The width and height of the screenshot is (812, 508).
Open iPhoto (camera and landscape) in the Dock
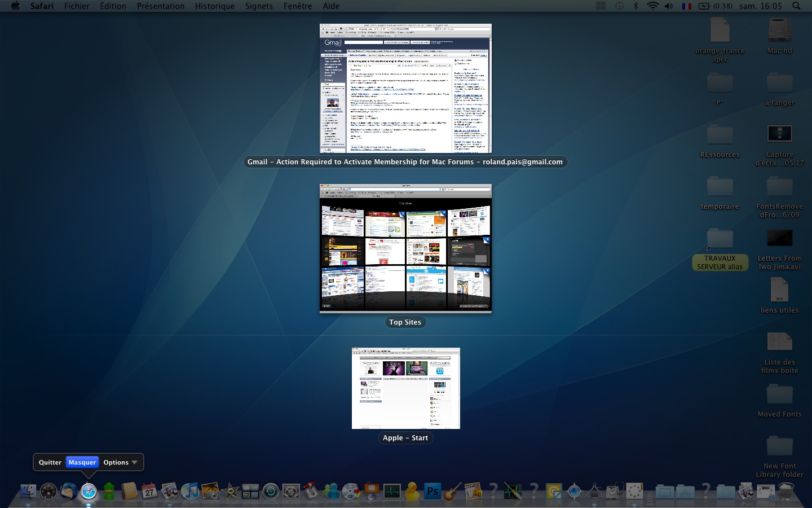[210, 492]
